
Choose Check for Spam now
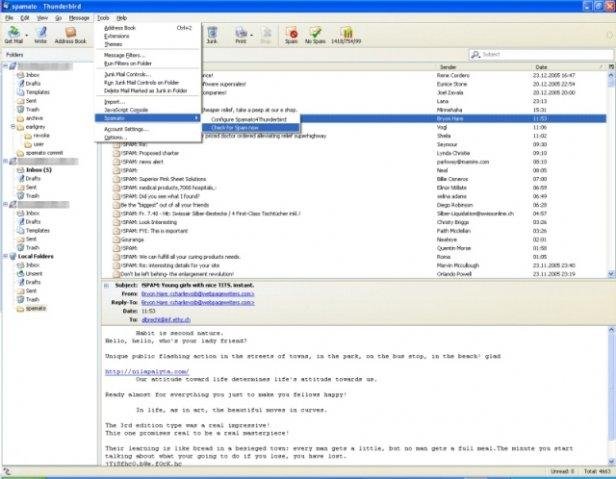[x=251, y=127]
